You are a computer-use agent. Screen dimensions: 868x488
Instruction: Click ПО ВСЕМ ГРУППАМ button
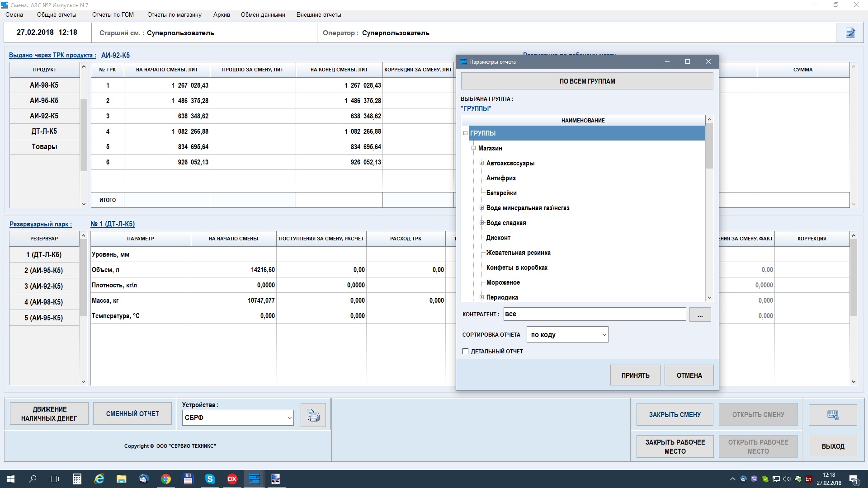point(587,81)
